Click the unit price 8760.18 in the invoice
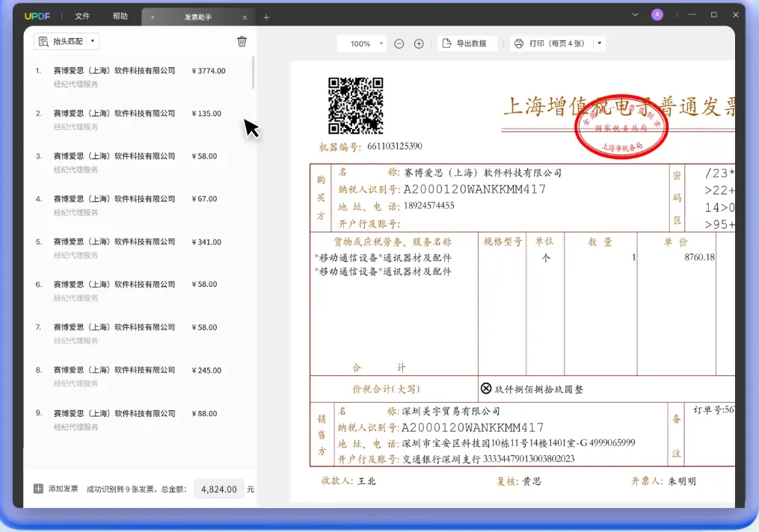Image resolution: width=759 pixels, height=532 pixels. pyautogui.click(x=699, y=257)
